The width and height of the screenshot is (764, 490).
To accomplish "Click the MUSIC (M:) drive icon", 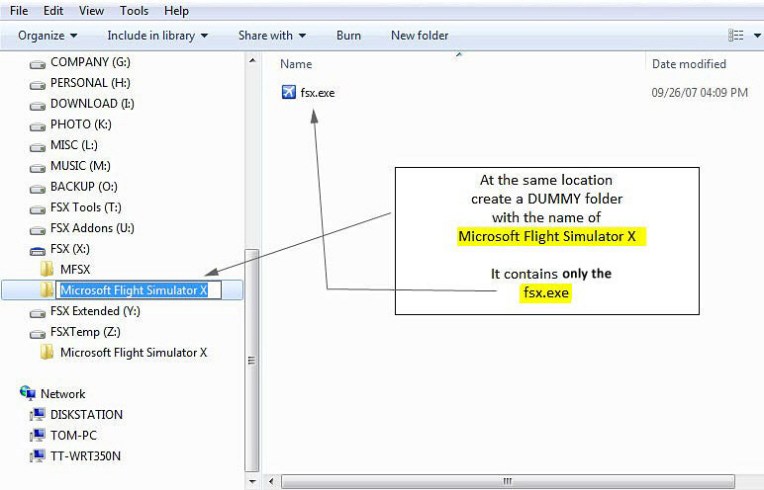I will pyautogui.click(x=38, y=168).
